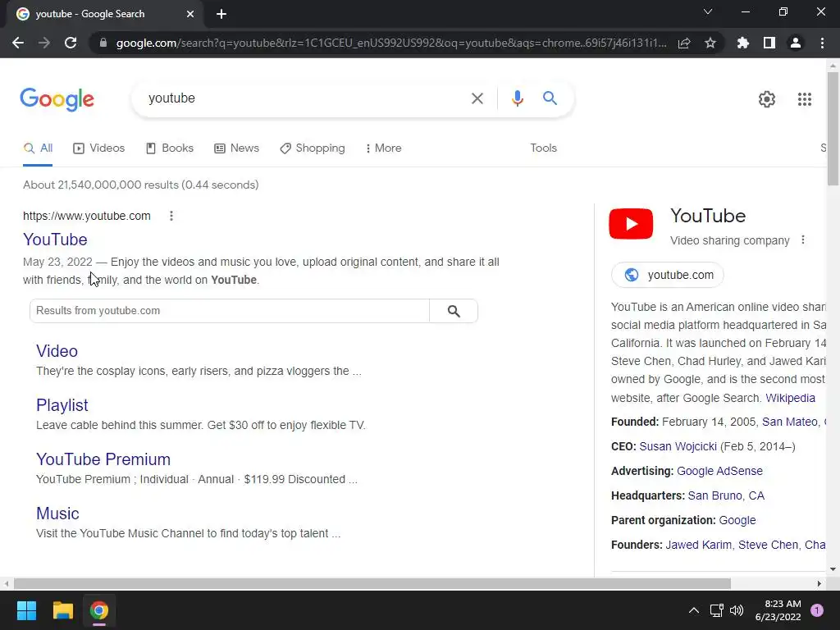Open the San Mateo link
This screenshot has width=840, height=630.
pyautogui.click(x=790, y=422)
